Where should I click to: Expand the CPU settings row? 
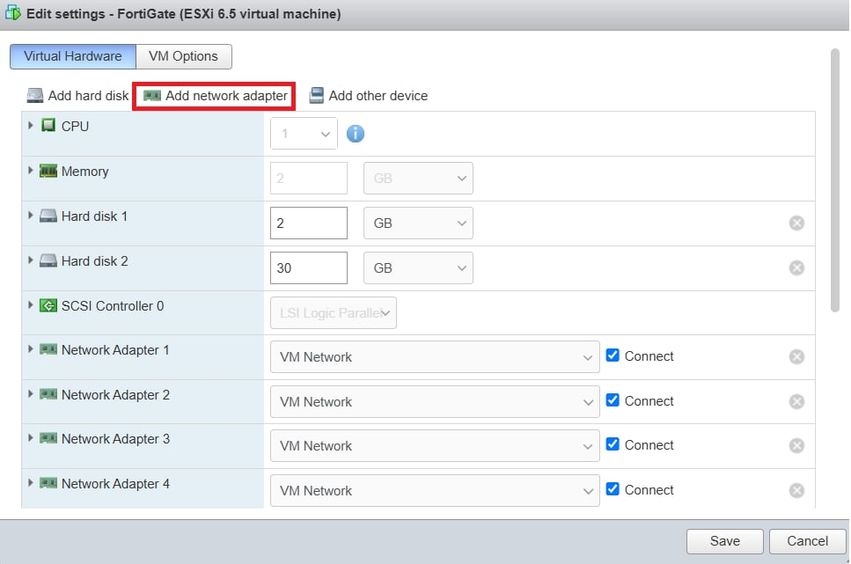coord(31,126)
